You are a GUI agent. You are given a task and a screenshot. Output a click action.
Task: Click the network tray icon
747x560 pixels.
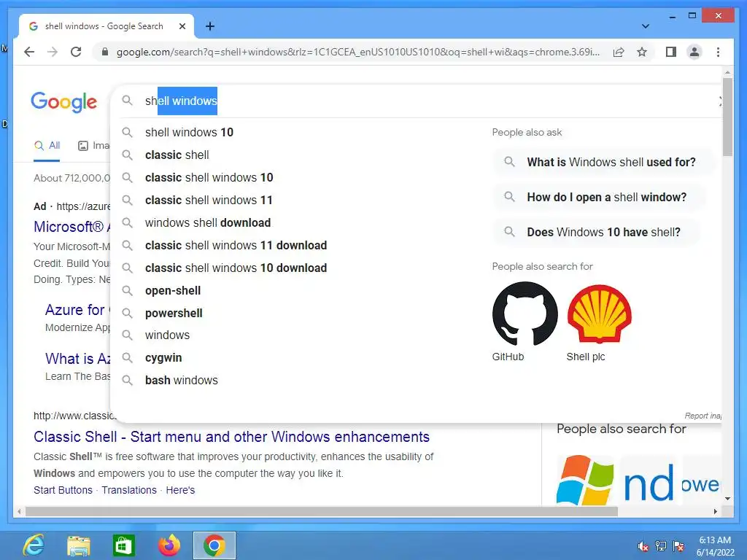click(660, 546)
